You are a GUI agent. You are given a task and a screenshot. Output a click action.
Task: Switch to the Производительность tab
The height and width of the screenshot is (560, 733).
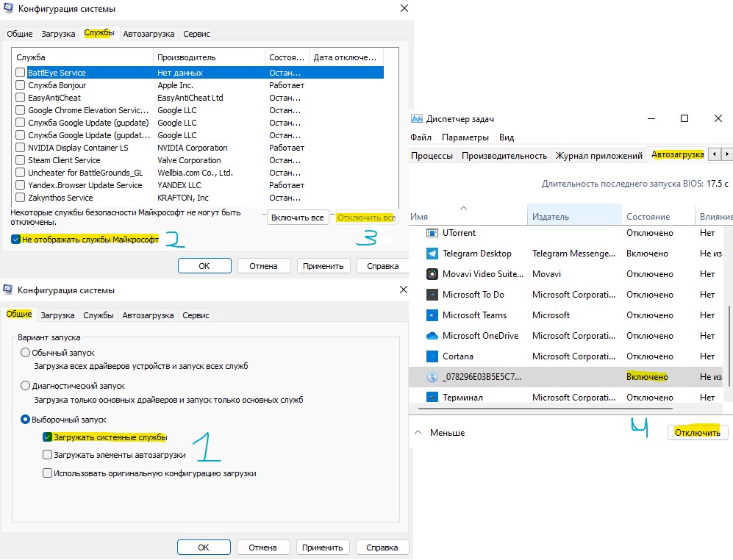(504, 156)
